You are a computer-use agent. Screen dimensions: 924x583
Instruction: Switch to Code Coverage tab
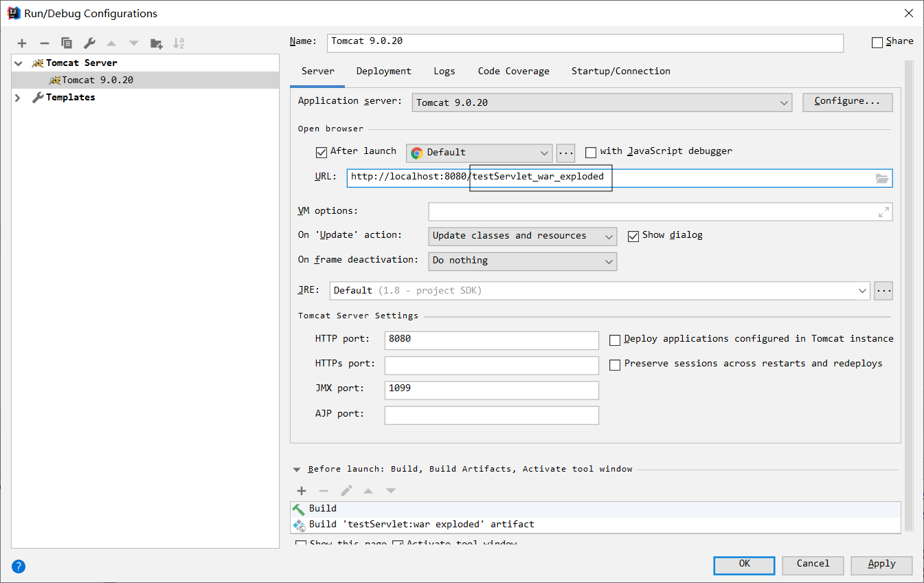coord(514,71)
